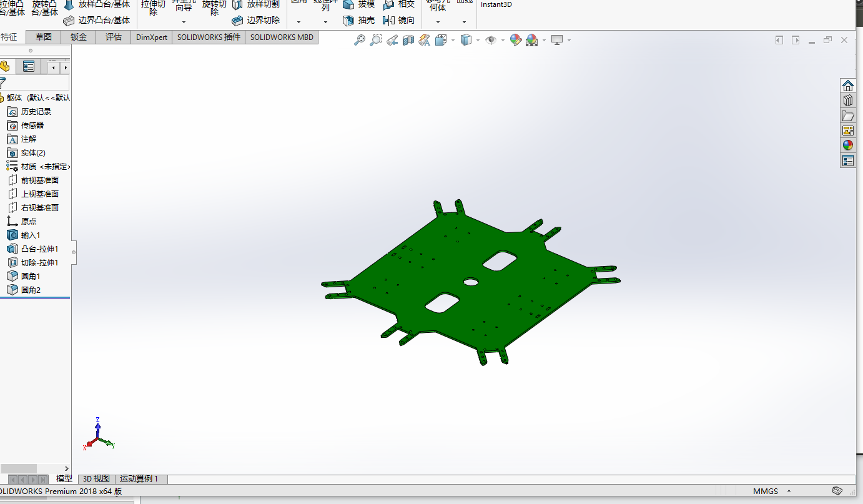Select the Lofted Boss/Base (放样凸台/基体) tool
863x504 pixels.
[x=97, y=4]
